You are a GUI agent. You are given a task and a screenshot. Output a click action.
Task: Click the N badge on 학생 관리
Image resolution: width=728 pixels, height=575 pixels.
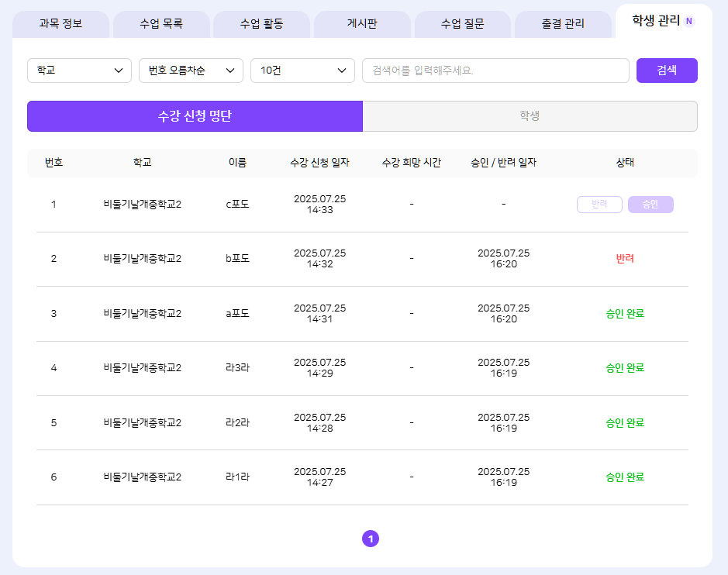coord(689,21)
